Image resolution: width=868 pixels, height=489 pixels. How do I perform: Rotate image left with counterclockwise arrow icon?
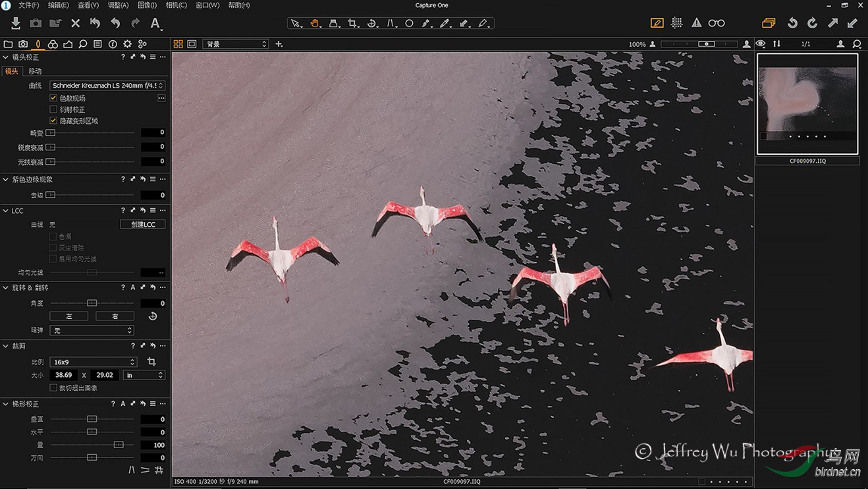[792, 23]
